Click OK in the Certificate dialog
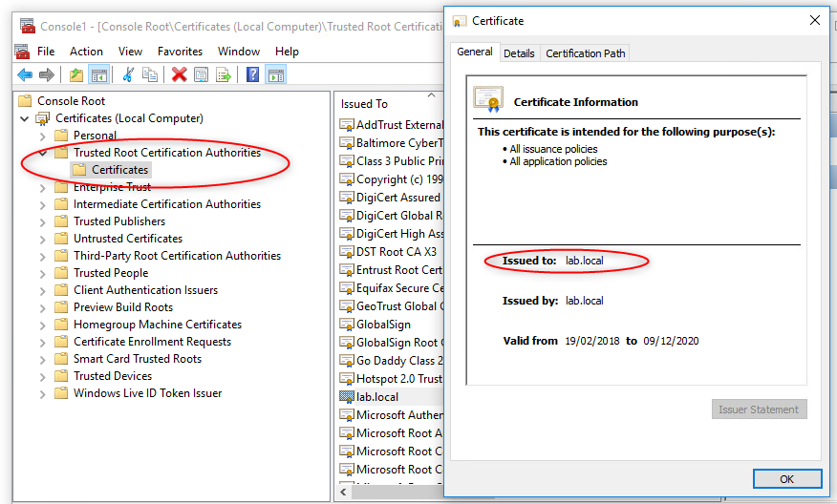Screen dimensions: 837x504 [786, 478]
